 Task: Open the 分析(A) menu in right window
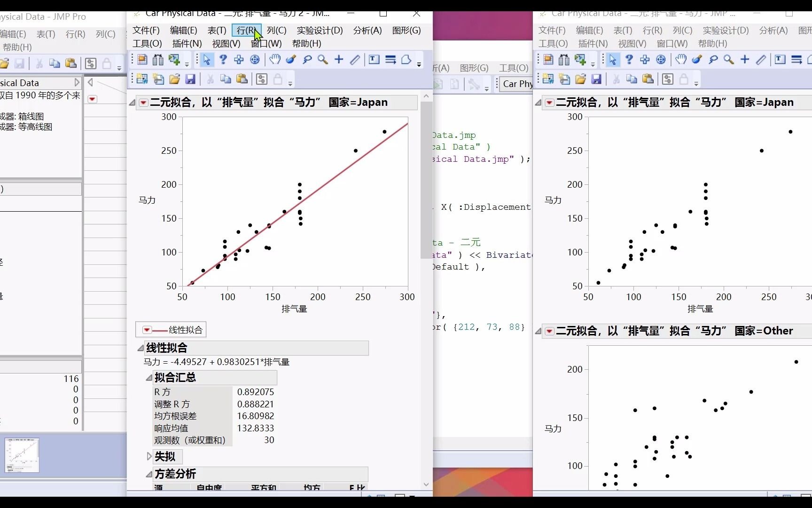773,31
